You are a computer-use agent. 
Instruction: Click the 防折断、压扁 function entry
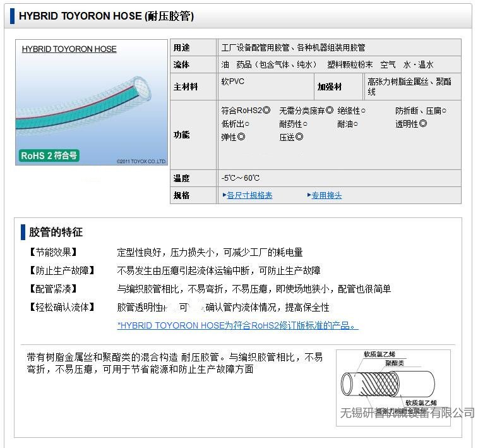coord(421,111)
